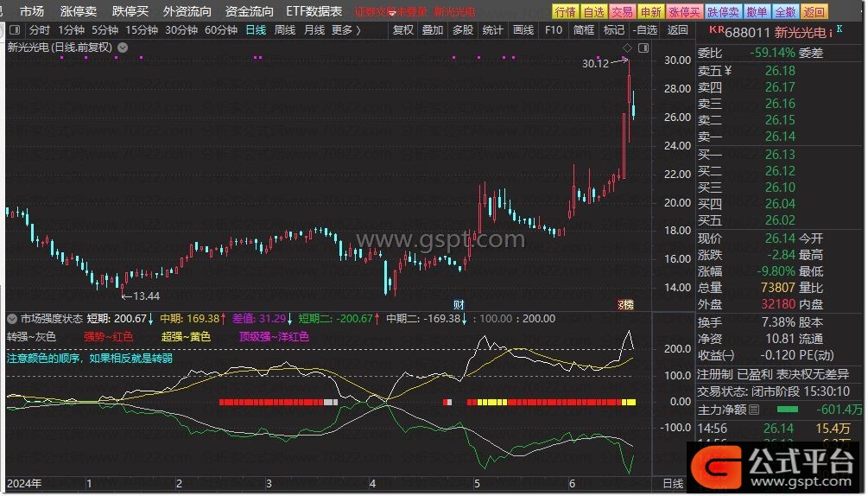
Task: Click the F10 toolbar button
Action: [554, 30]
